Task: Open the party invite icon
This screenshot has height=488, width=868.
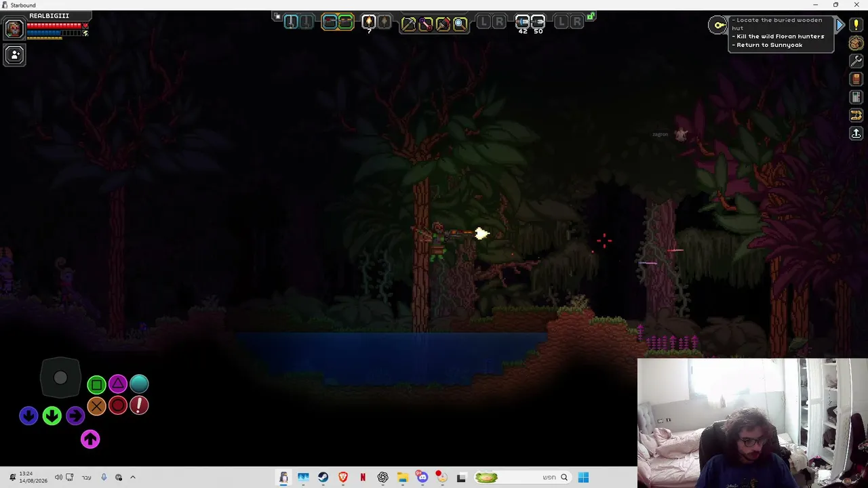Action: coord(14,55)
